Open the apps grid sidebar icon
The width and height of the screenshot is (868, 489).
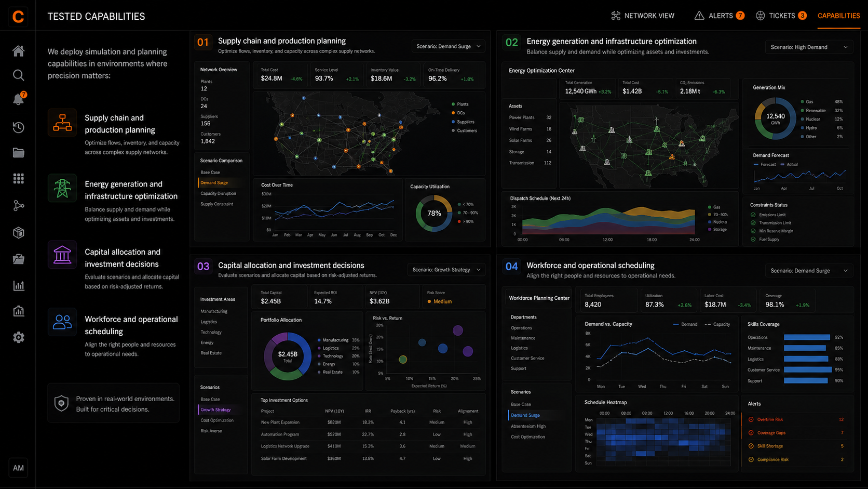[18, 179]
